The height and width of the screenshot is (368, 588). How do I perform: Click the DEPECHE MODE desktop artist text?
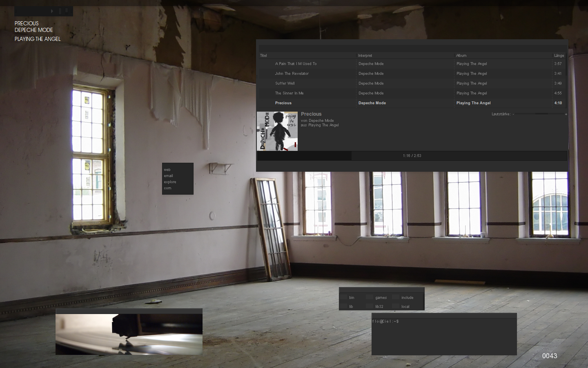tap(34, 30)
